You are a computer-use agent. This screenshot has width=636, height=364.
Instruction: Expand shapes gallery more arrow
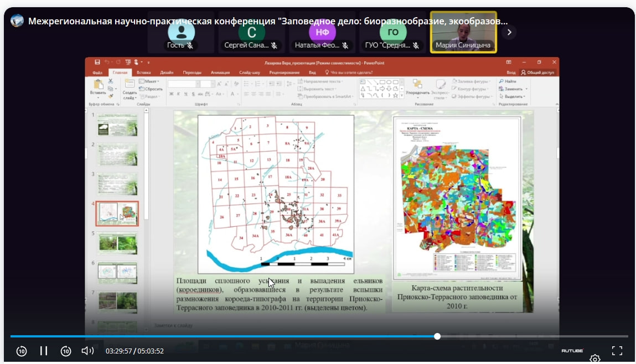click(401, 96)
